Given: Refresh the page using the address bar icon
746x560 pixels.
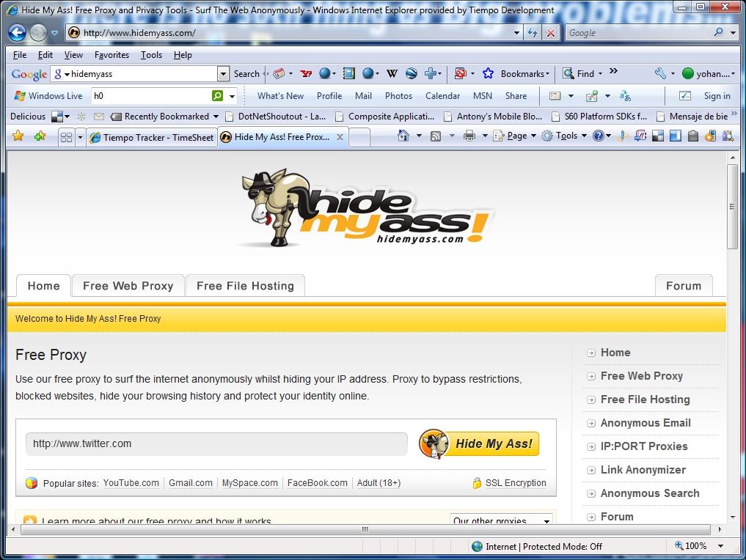Looking at the screenshot, I should tap(533, 33).
